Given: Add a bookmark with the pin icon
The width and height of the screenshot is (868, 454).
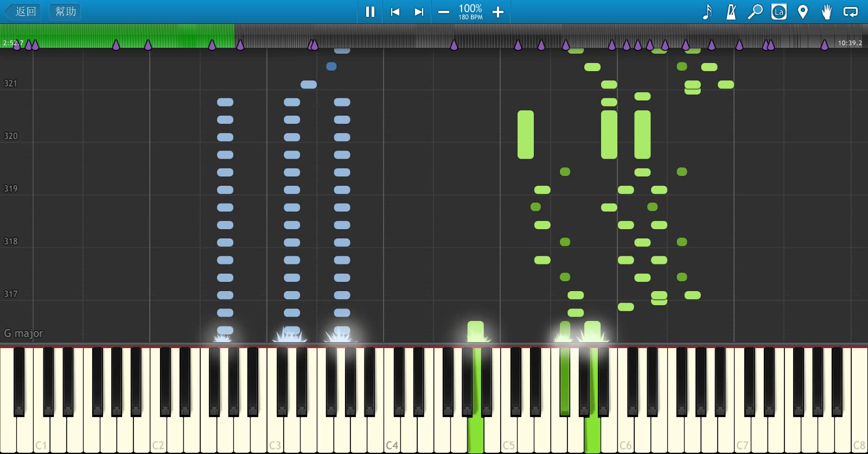Looking at the screenshot, I should tap(803, 11).
